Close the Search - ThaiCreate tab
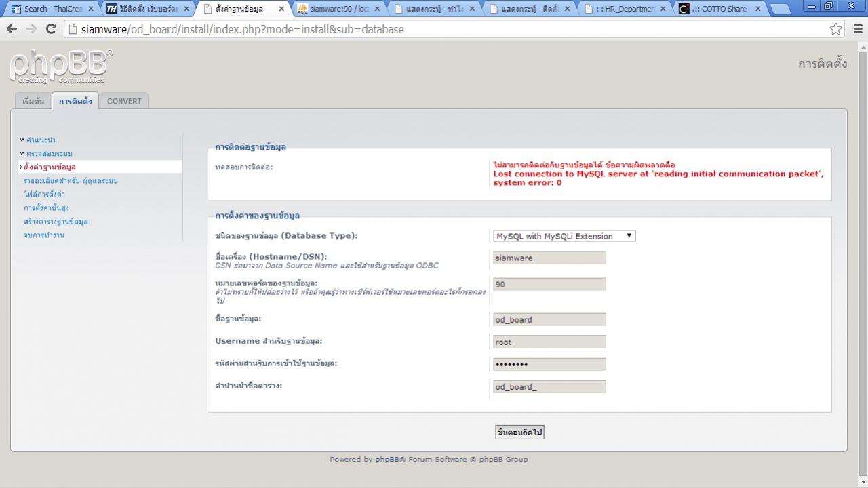This screenshot has width=868, height=488. click(90, 9)
